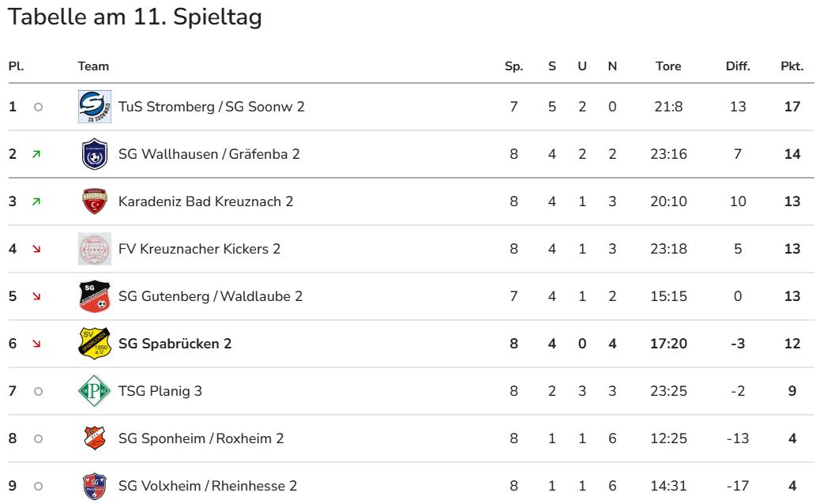The height and width of the screenshot is (504, 816).
Task: Select Karadeniz Bad Kreuznach 2 team name
Action: 205,201
